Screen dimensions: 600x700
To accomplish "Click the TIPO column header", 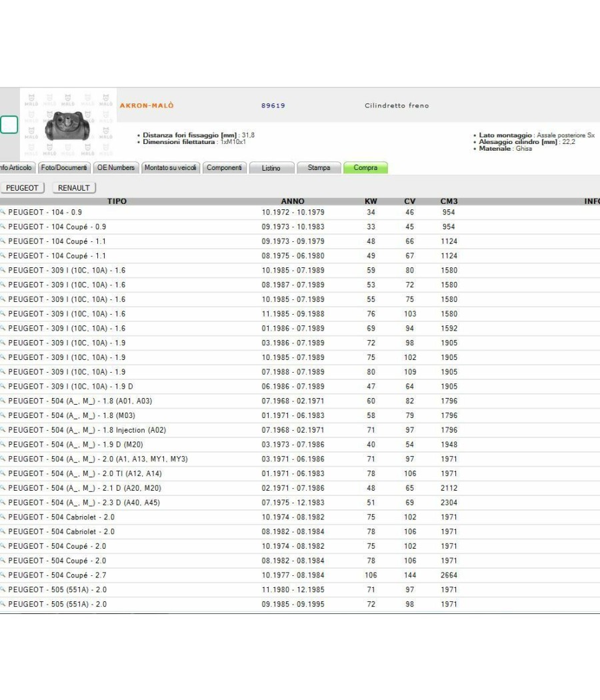I will [117, 201].
